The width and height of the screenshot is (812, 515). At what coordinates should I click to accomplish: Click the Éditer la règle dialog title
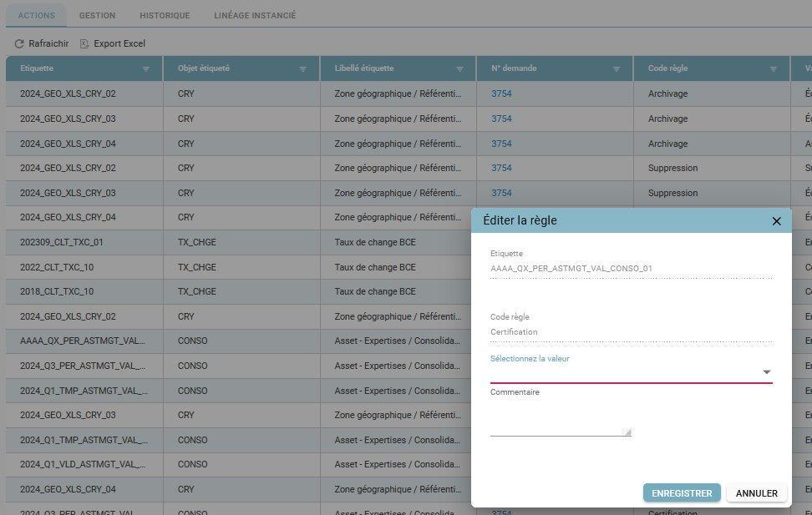point(520,220)
